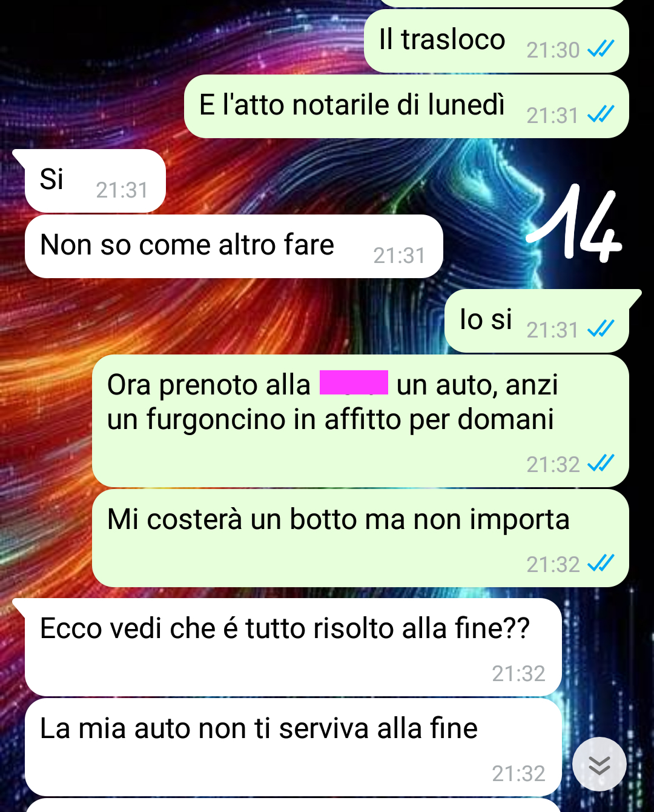
Task: Tap the handwritten "14" annotation
Action: (x=573, y=223)
